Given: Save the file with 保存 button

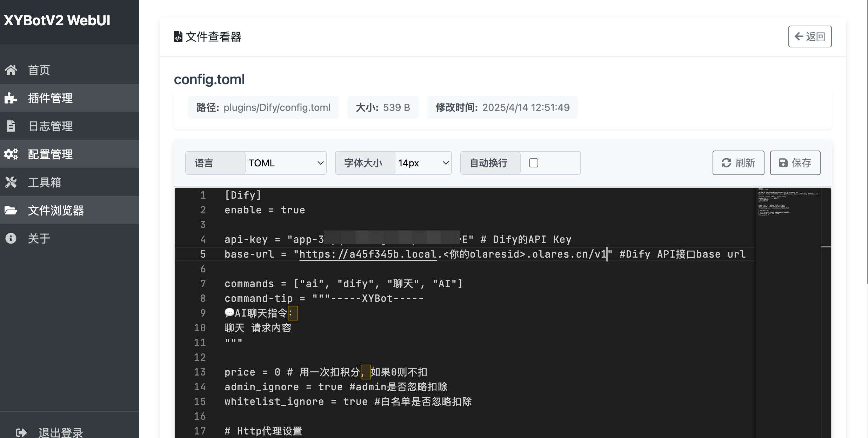Looking at the screenshot, I should coord(795,163).
